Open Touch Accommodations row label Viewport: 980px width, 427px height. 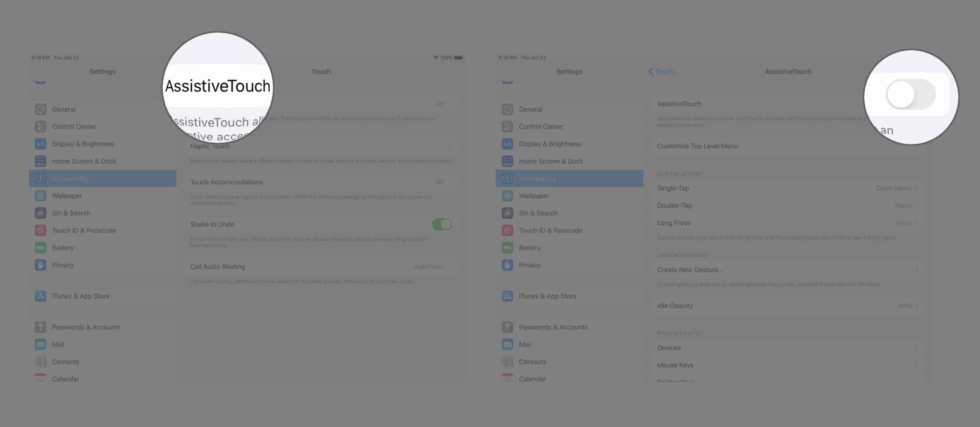(x=226, y=182)
